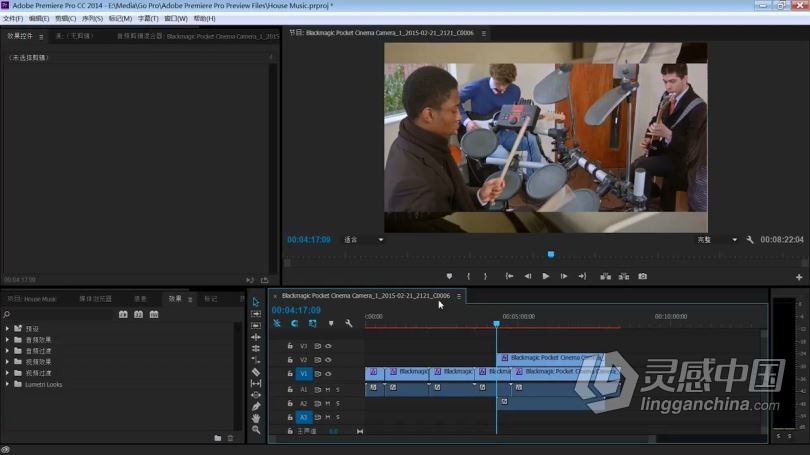This screenshot has width=810, height=455.
Task: Expand the Presets folder
Action: pyautogui.click(x=7, y=329)
